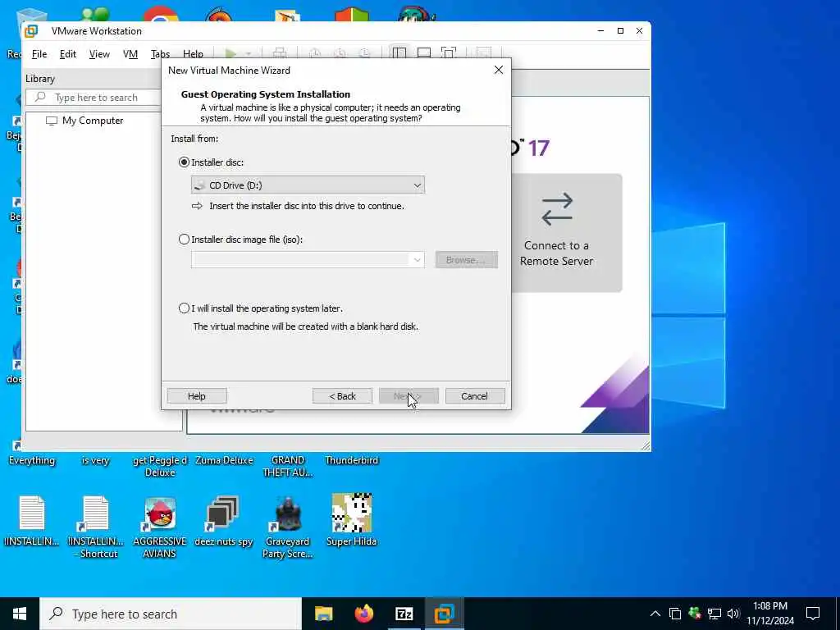Click the Browse... button
This screenshot has width=840, height=630.
(466, 260)
